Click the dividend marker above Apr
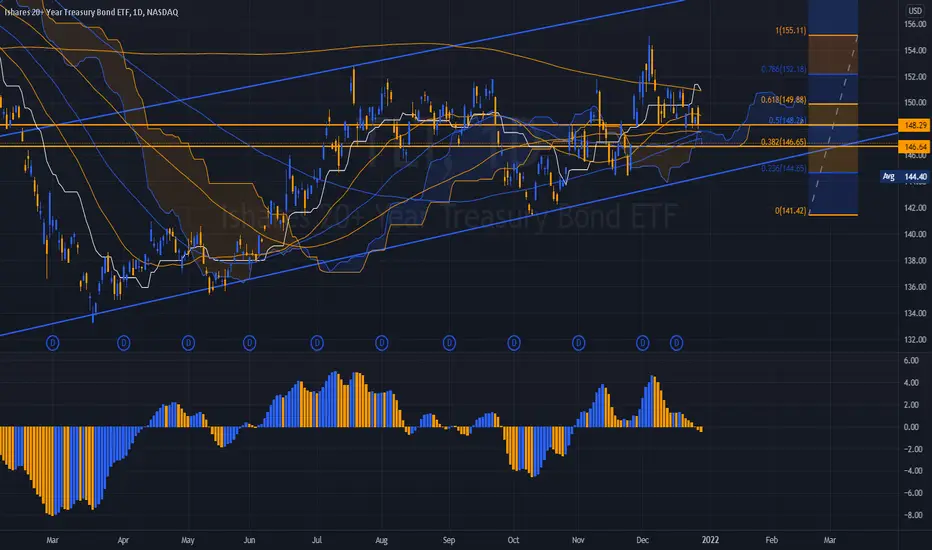 click(124, 342)
